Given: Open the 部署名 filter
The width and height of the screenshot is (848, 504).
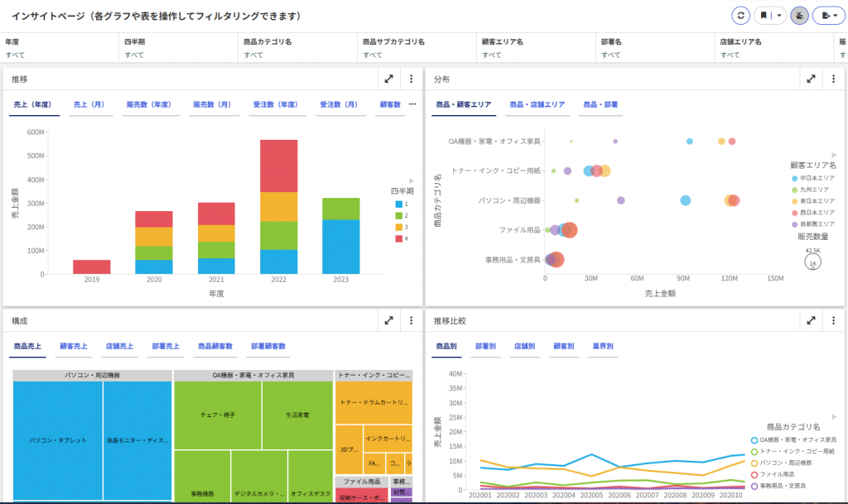Looking at the screenshot, I should tap(655, 47).
